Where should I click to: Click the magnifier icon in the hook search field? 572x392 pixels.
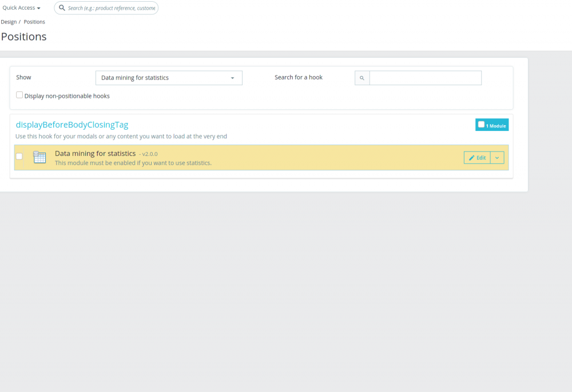pos(362,78)
